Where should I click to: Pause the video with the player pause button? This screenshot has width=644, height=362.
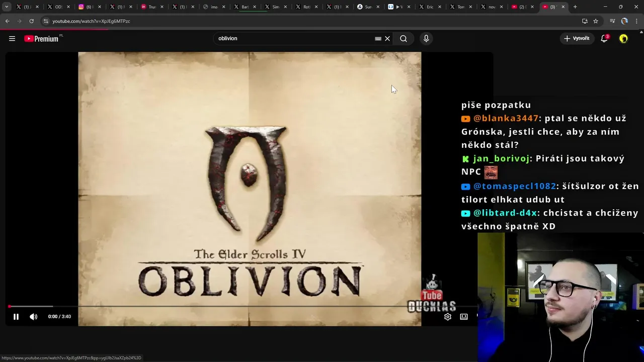pos(16,317)
